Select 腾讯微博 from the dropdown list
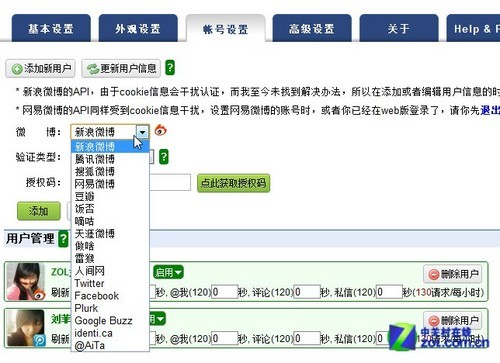 [95, 159]
